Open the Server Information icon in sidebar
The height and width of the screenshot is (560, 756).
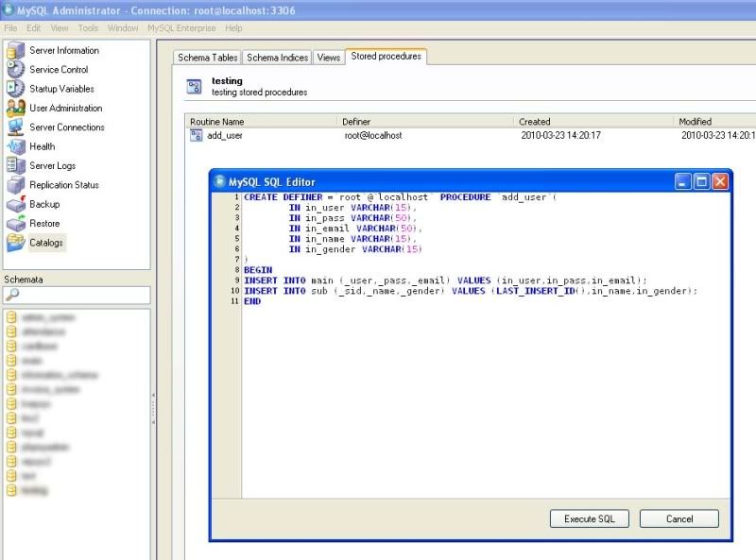pos(15,50)
